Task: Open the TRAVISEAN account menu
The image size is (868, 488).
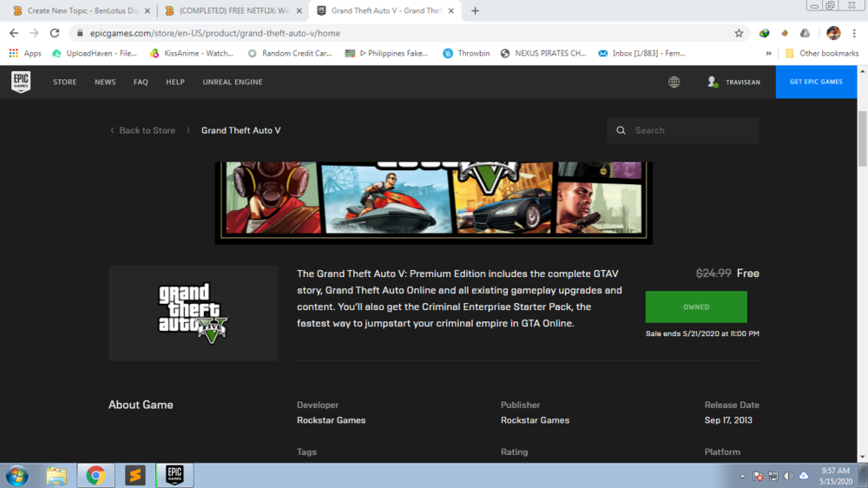Action: pos(733,82)
